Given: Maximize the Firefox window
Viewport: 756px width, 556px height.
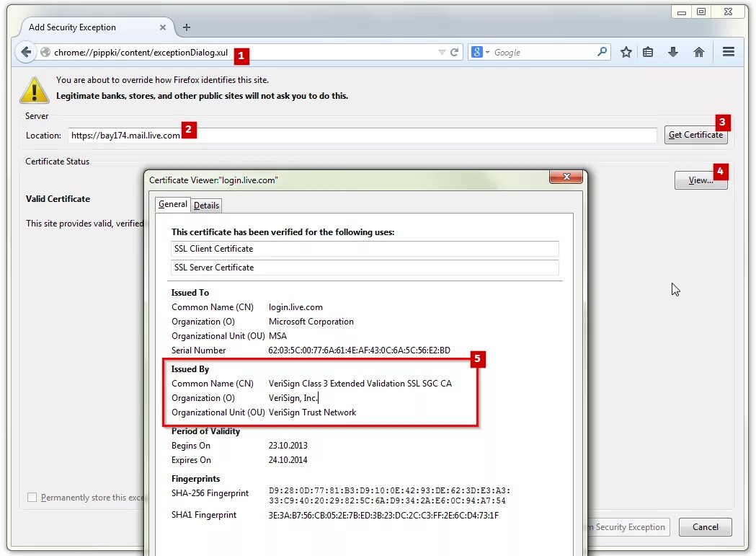Looking at the screenshot, I should (701, 12).
